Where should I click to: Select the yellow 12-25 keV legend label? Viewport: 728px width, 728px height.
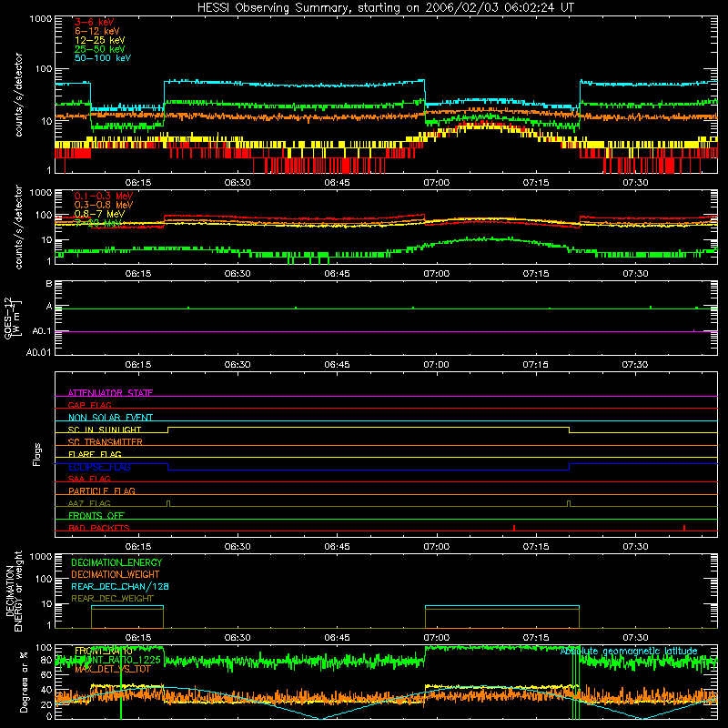100,40
